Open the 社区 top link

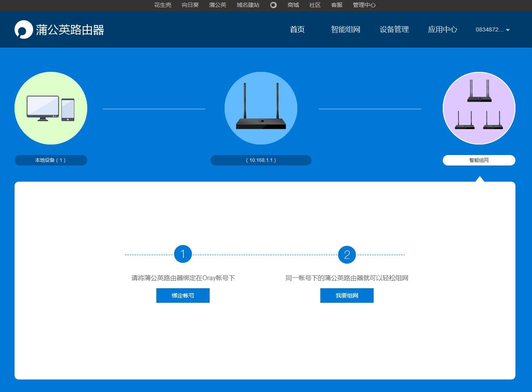(315, 5)
